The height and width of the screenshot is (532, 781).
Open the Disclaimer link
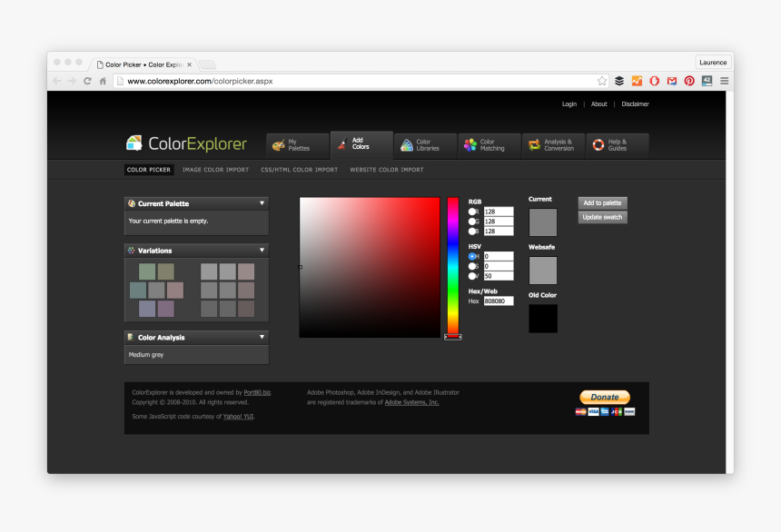click(635, 103)
